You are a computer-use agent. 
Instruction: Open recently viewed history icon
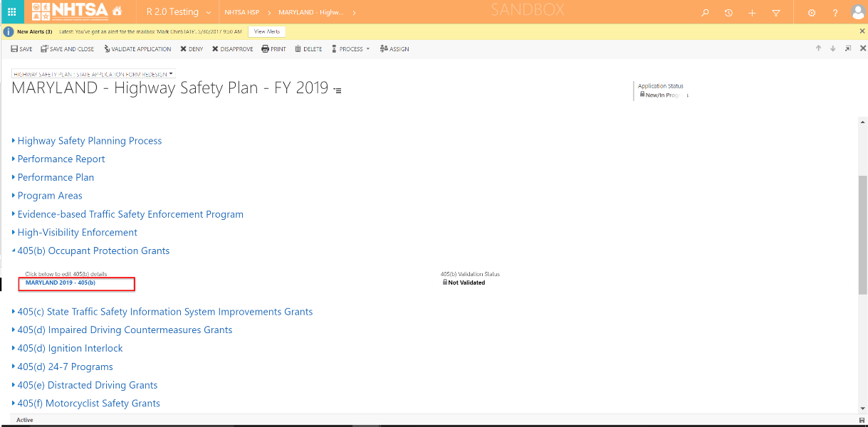pyautogui.click(x=728, y=13)
